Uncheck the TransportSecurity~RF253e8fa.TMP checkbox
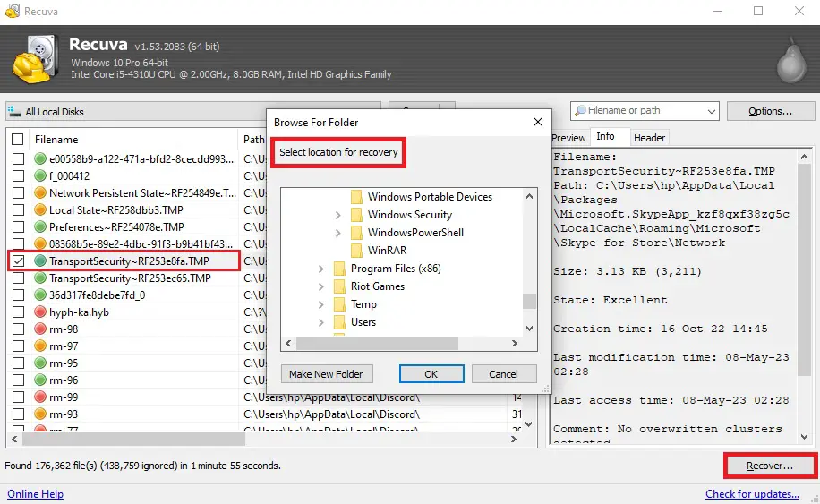The height and width of the screenshot is (504, 820). tap(18, 261)
